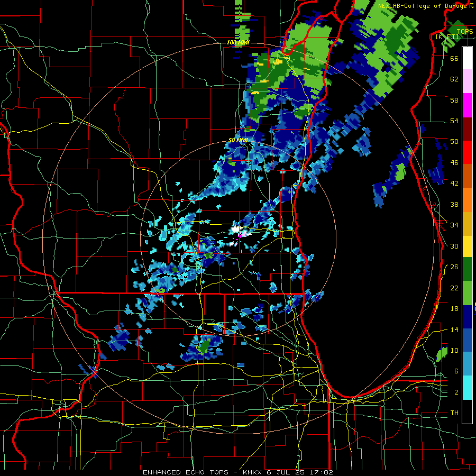Click the K FT units label
The width and height of the screenshot is (476, 476).
tap(447, 36)
